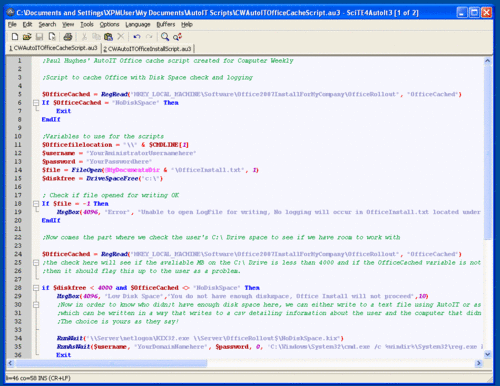
Task: Click 'RunAsWait' on line 35
Action: tap(73, 347)
